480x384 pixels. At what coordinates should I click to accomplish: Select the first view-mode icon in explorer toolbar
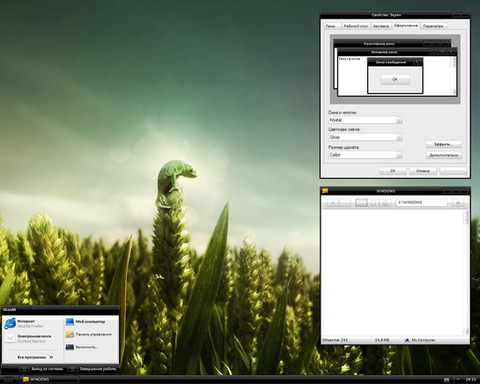[x=361, y=202]
